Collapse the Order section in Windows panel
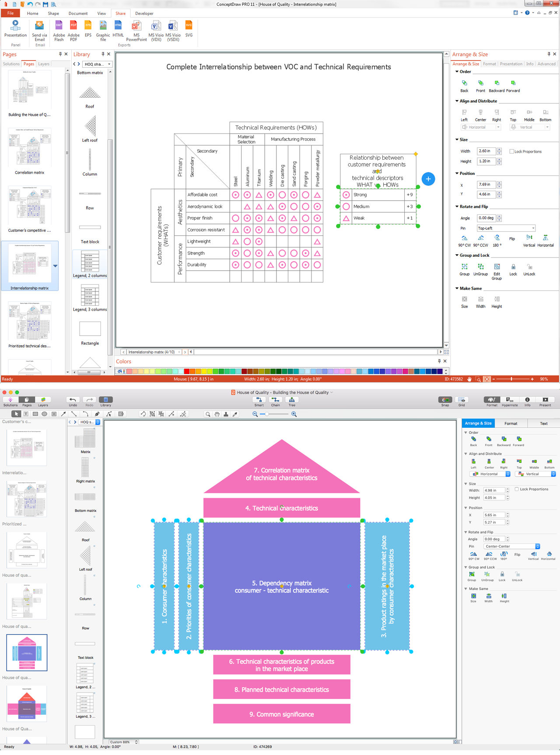 [457, 72]
